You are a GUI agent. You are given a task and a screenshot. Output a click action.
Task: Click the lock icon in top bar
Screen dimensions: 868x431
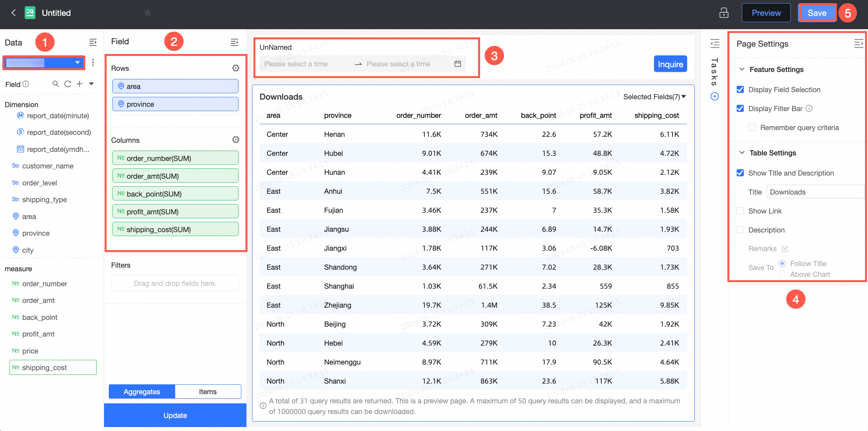tap(724, 13)
